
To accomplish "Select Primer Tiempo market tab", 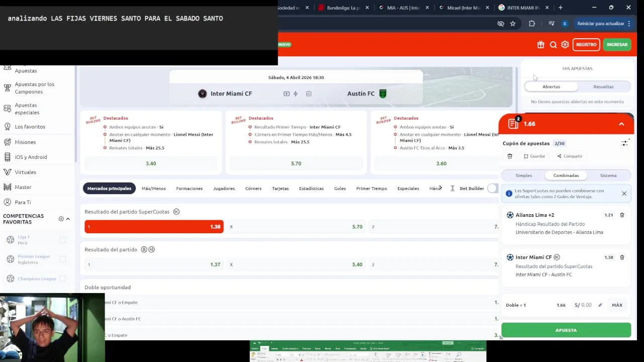I will pos(371,189).
